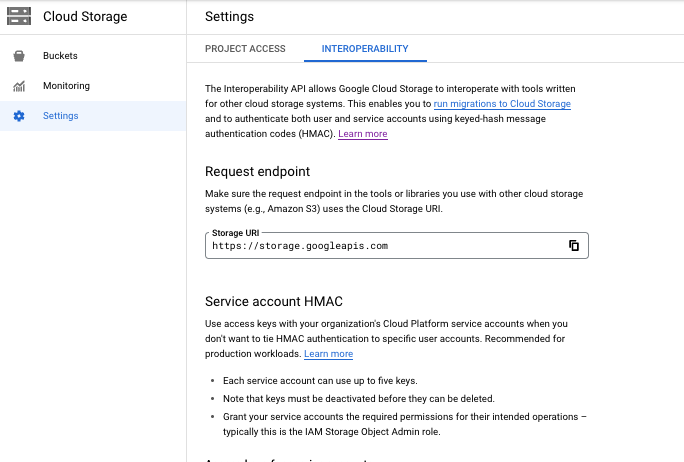Click Learn more under Service account HMAC

(328, 354)
